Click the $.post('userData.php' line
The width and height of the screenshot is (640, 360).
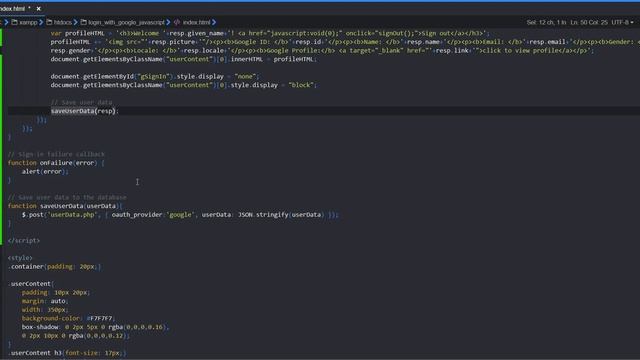point(180,215)
